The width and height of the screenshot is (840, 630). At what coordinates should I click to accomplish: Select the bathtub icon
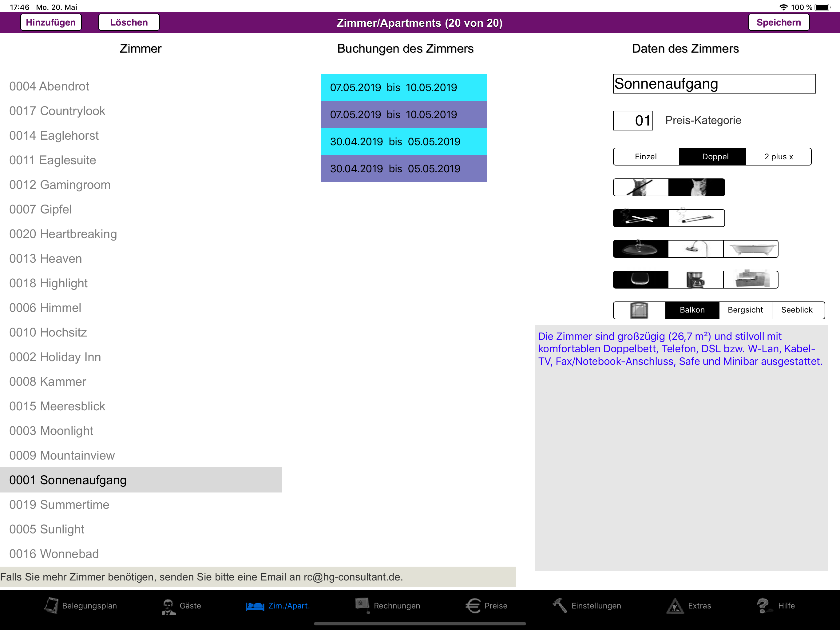751,249
